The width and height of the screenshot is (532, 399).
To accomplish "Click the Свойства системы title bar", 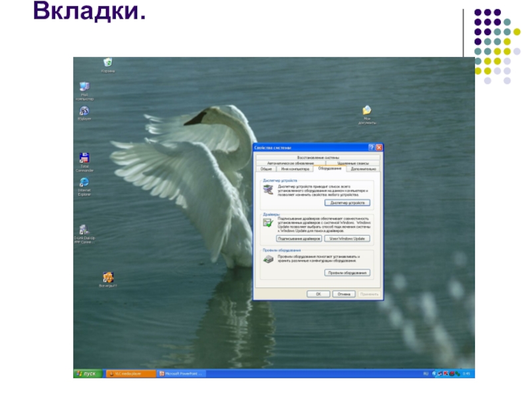I will point(311,148).
